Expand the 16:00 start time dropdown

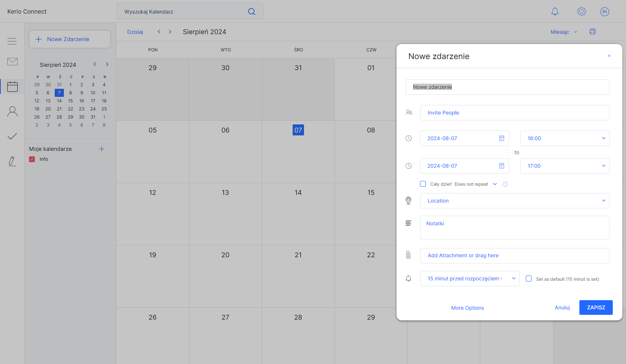(564, 138)
